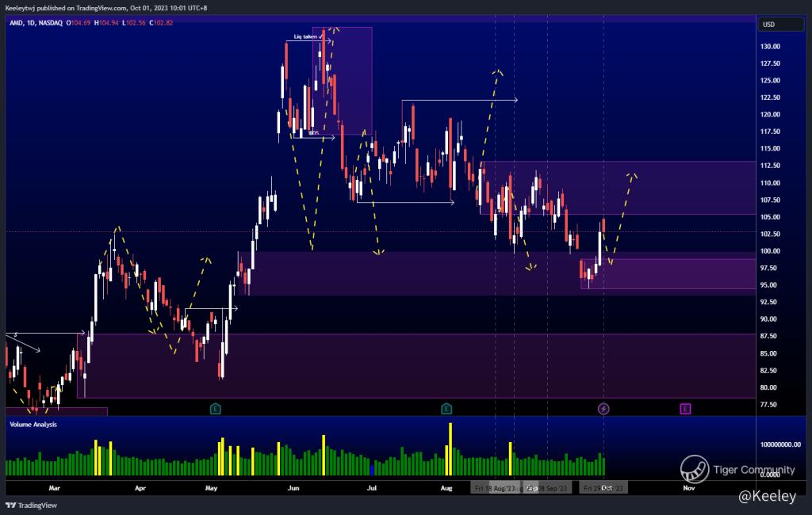Click the purple upcoming earnings E icon
812x515 pixels.
coord(685,409)
